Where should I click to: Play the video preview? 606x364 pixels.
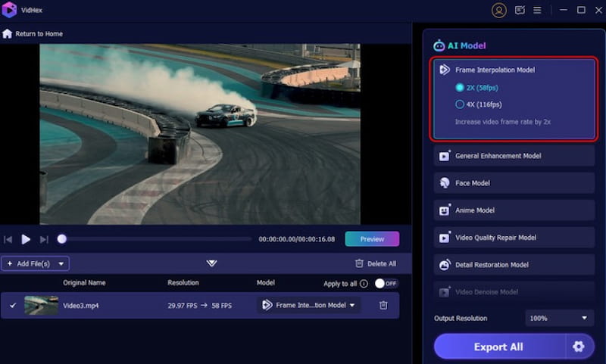[x=26, y=239]
